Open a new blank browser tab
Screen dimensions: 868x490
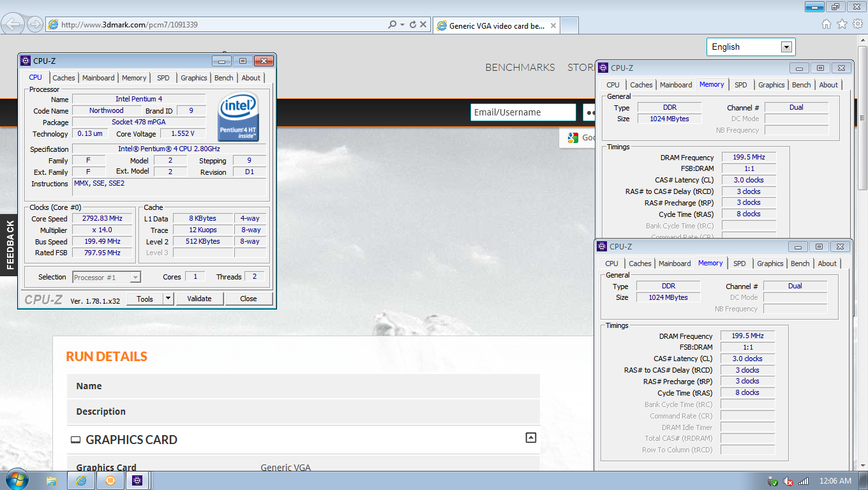click(x=570, y=26)
